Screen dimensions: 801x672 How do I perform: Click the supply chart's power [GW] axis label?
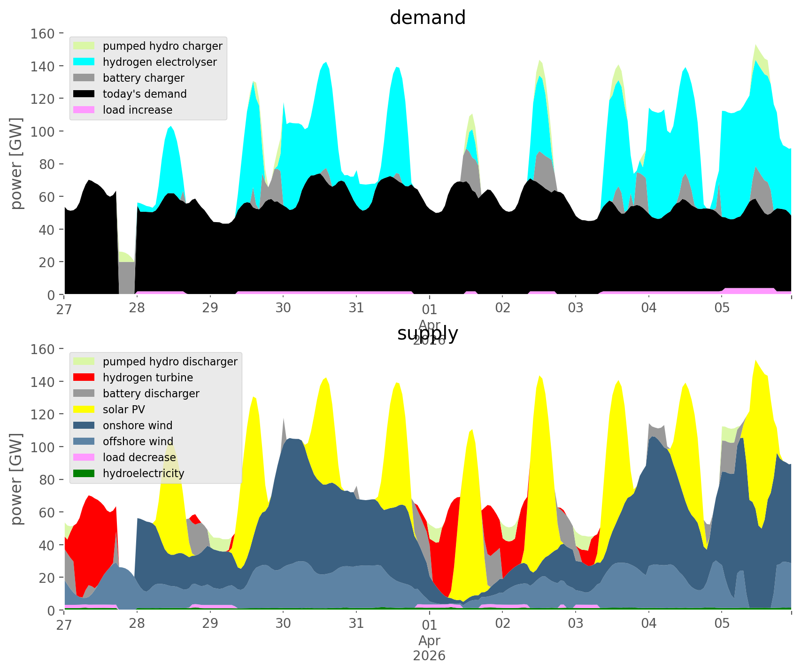click(16, 479)
